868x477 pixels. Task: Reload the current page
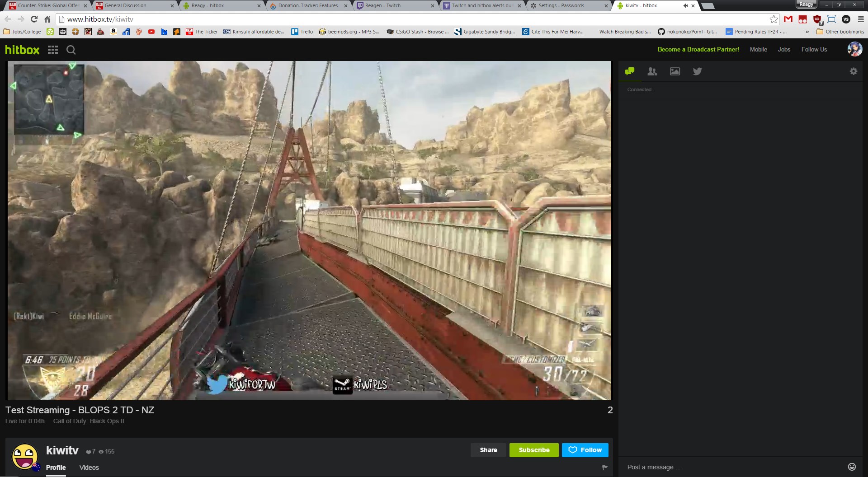click(34, 19)
